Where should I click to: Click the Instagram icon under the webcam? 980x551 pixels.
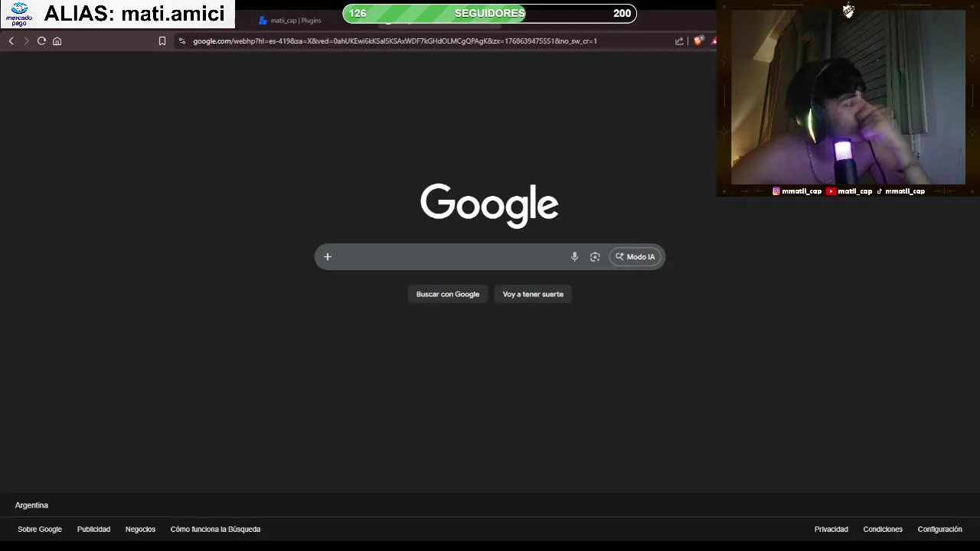pos(776,191)
